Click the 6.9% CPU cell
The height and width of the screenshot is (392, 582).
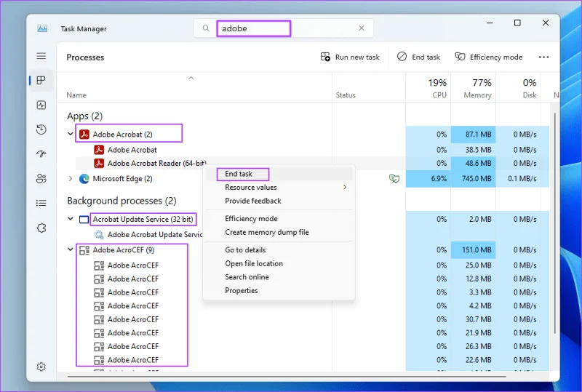pyautogui.click(x=428, y=179)
